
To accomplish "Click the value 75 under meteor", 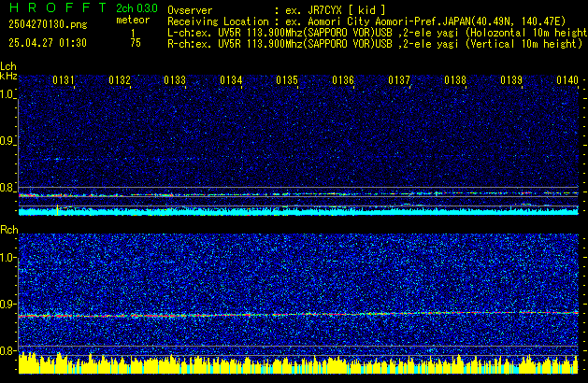I will (136, 43).
